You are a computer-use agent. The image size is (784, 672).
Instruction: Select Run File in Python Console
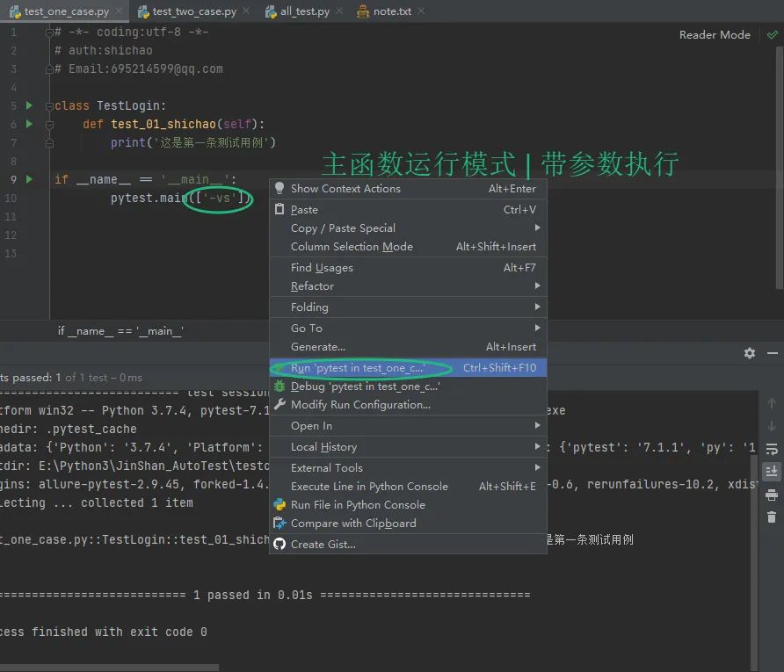point(408,504)
